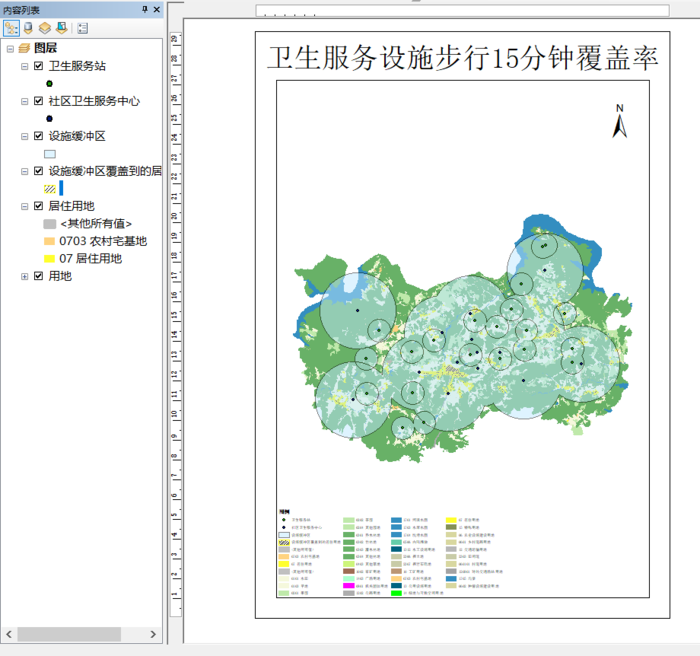Collapse the 图层 data frame
This screenshot has width=700, height=656.
click(x=10, y=49)
